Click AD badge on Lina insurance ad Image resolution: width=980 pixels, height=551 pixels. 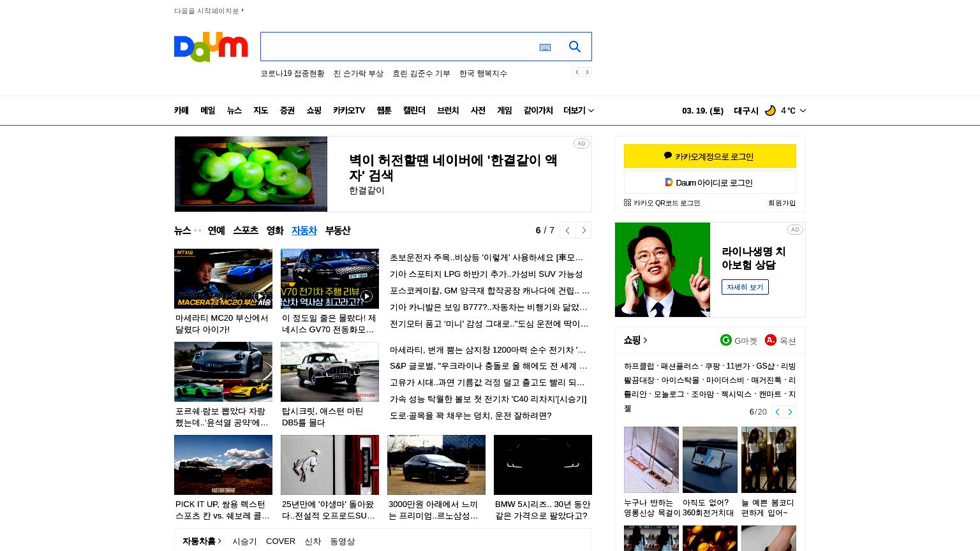coord(795,230)
